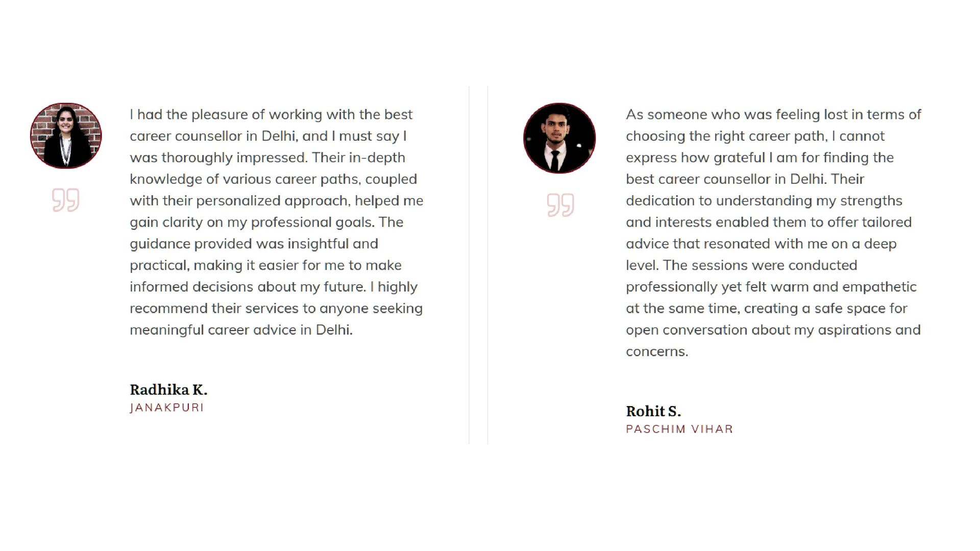Click quotation mark icon under Rohit's photo
The width and height of the screenshot is (980, 551).
pyautogui.click(x=560, y=205)
